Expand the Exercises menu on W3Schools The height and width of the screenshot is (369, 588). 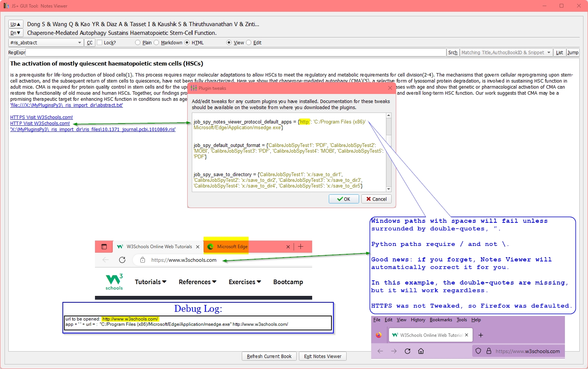[245, 282]
